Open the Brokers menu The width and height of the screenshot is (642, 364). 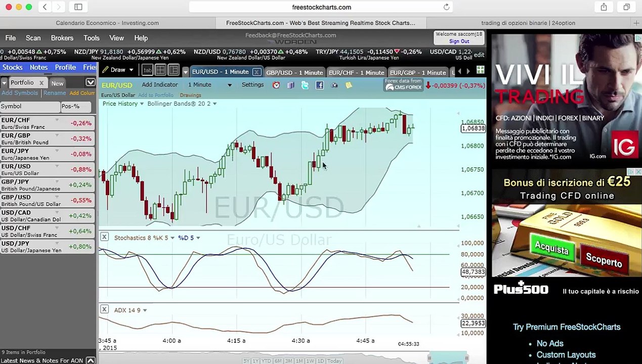[x=62, y=38]
